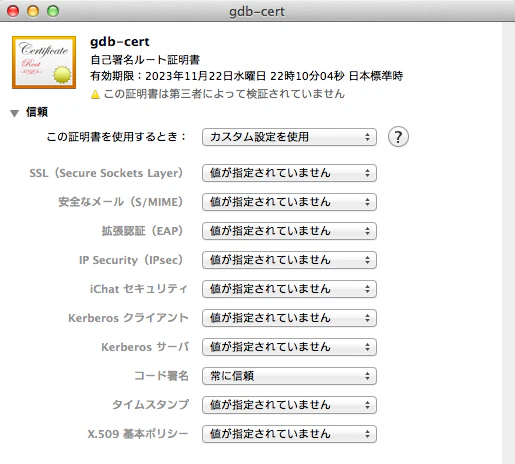Viewport: 515px width, 464px height.
Task: Open the X.509 基本ポリシー dropdown
Action: click(x=289, y=434)
